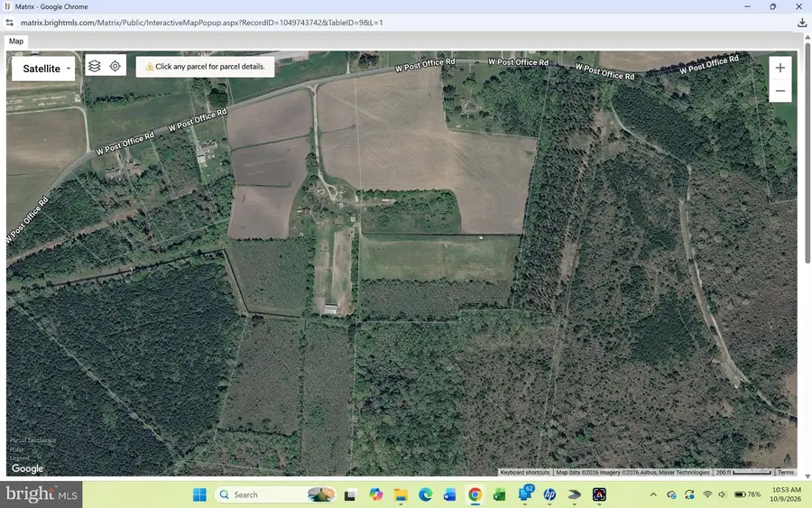The width and height of the screenshot is (812, 508).
Task: Click the scroll up arrow of page scrollbar
Action: (807, 38)
